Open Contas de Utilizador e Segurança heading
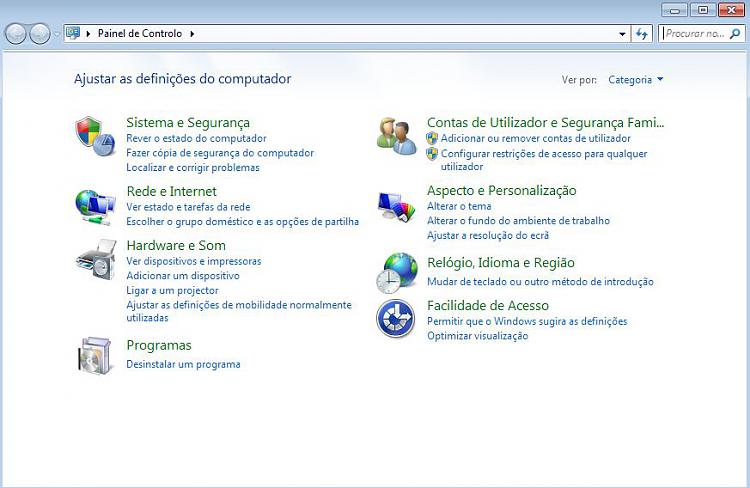750x488 pixels. click(545, 122)
